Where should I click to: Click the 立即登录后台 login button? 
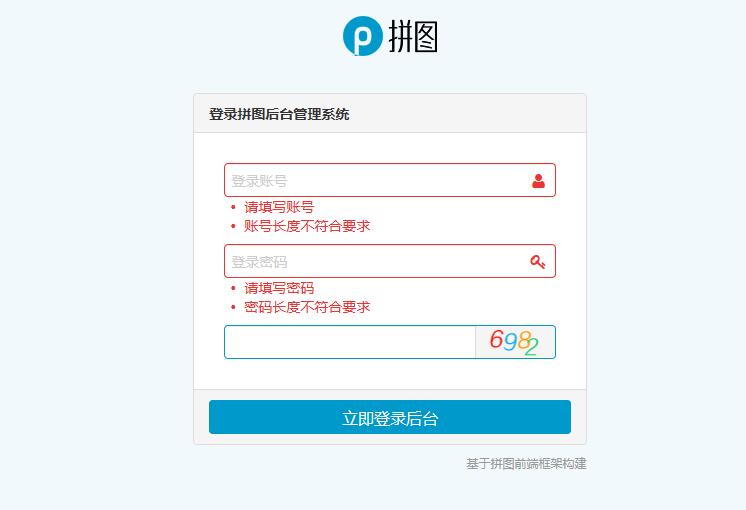click(390, 417)
